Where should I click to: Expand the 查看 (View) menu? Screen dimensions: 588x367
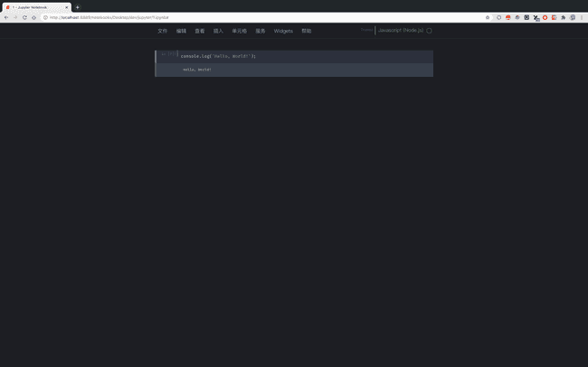coord(200,31)
